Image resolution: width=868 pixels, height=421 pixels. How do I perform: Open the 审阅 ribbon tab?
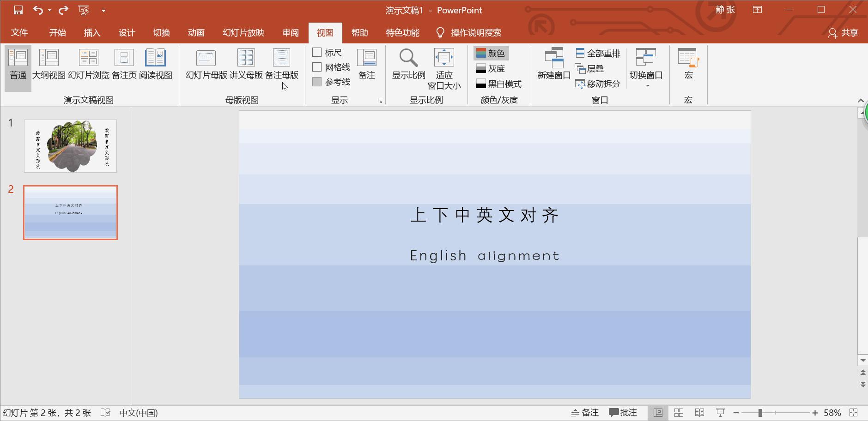coord(289,32)
